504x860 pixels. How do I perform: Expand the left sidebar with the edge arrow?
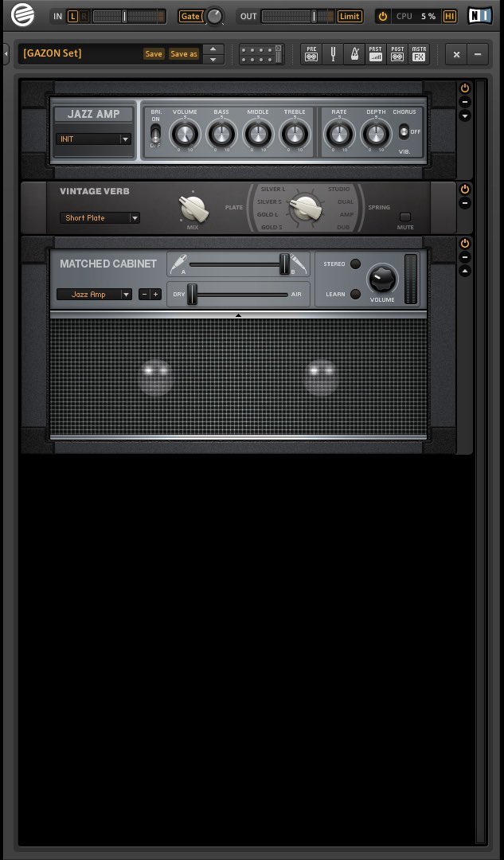6,54
